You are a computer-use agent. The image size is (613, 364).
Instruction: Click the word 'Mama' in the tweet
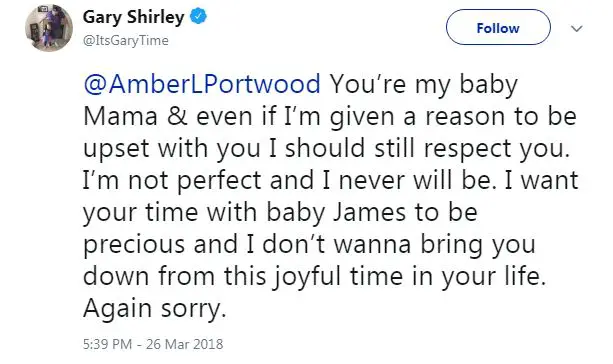[120, 117]
